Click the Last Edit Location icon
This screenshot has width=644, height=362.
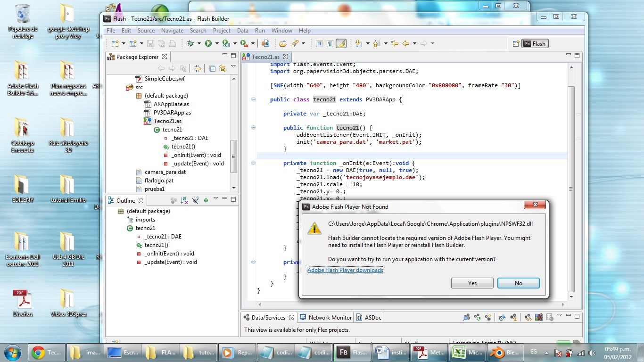tap(394, 43)
